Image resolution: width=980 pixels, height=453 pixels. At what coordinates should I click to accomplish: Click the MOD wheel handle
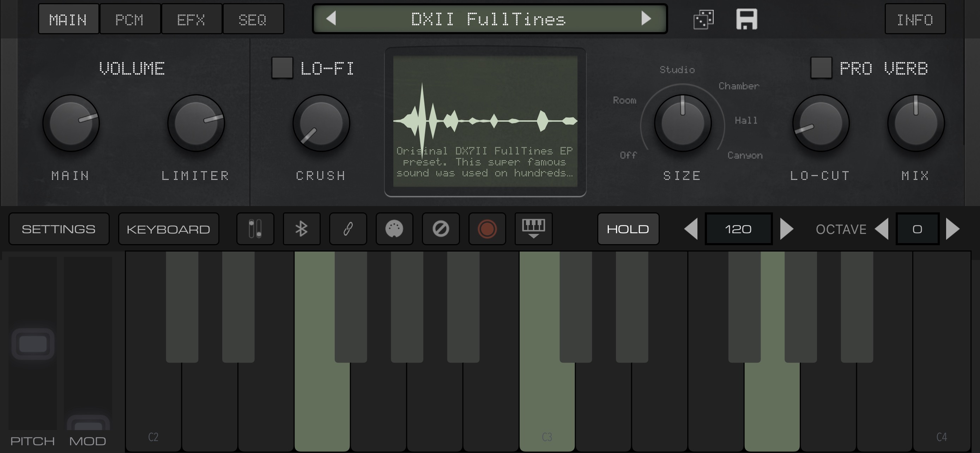pyautogui.click(x=88, y=423)
